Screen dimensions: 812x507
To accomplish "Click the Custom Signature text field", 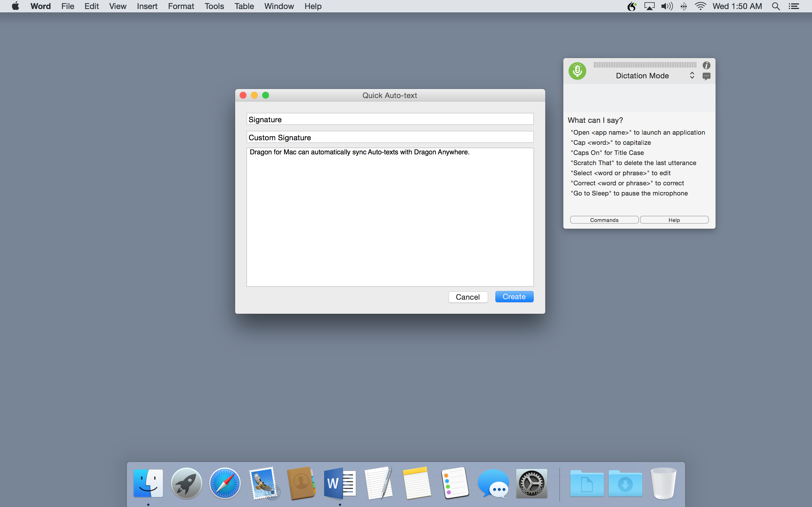I will (390, 137).
